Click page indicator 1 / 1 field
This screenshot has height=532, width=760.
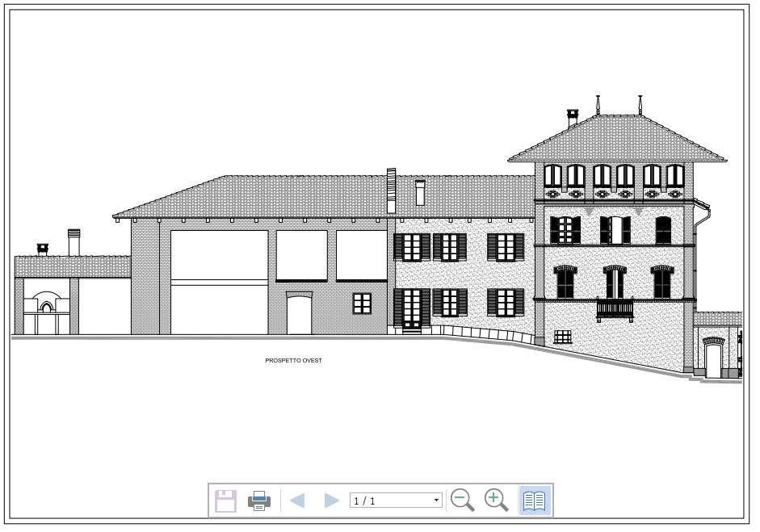pos(396,501)
